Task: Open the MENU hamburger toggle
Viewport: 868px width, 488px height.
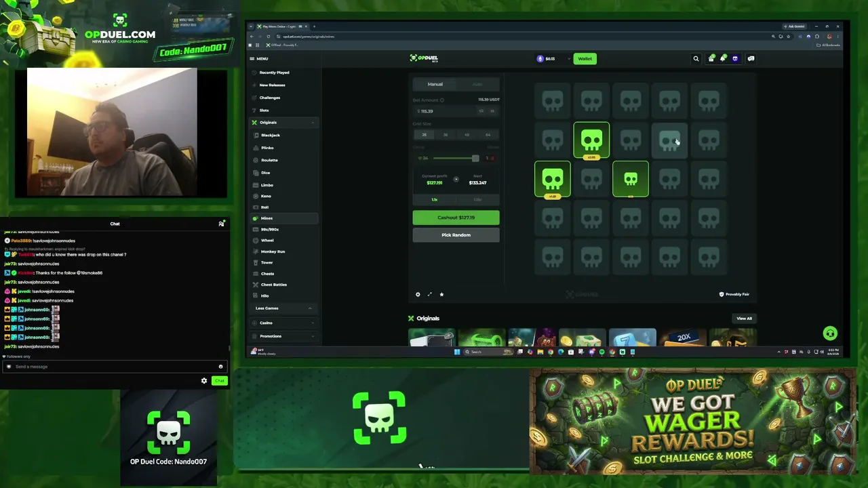Action: 258,59
